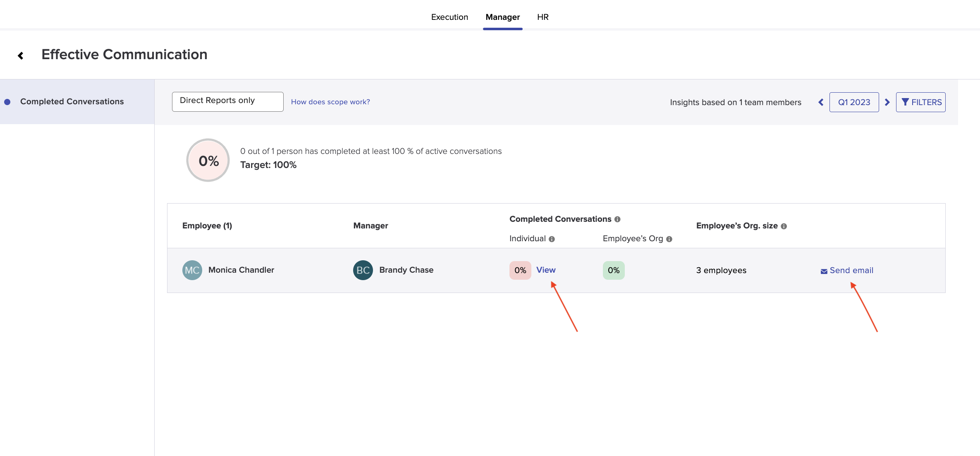Click the Brandy Chase manager name

click(x=406, y=270)
